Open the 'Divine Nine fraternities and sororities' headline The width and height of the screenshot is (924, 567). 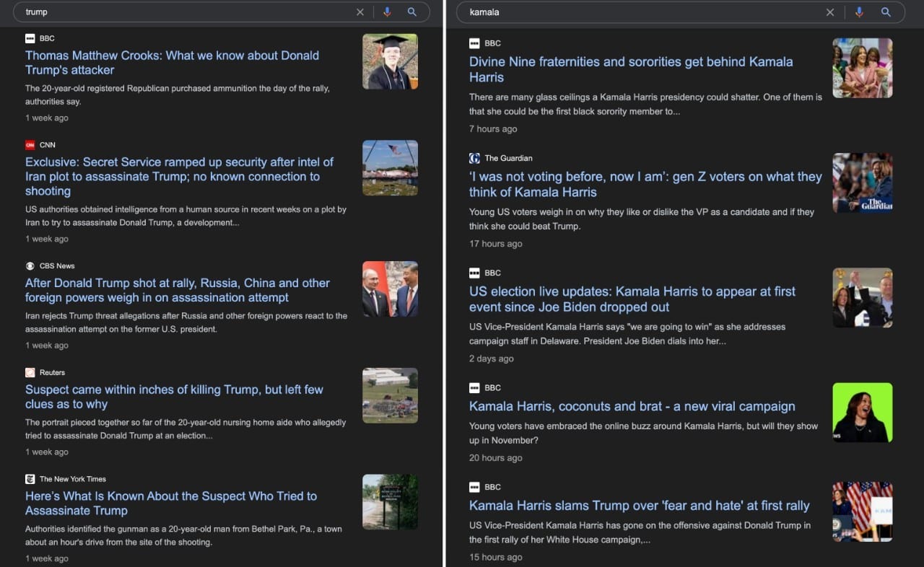[x=631, y=70]
